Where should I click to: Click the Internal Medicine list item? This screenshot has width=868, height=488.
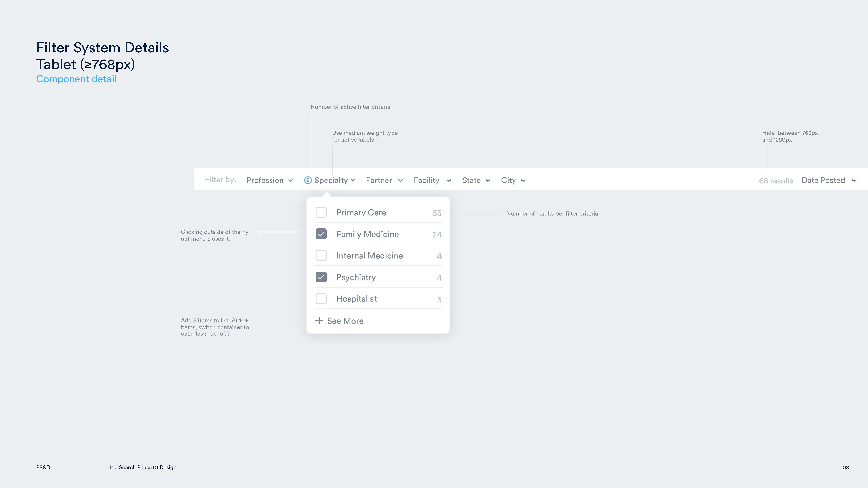(x=378, y=255)
